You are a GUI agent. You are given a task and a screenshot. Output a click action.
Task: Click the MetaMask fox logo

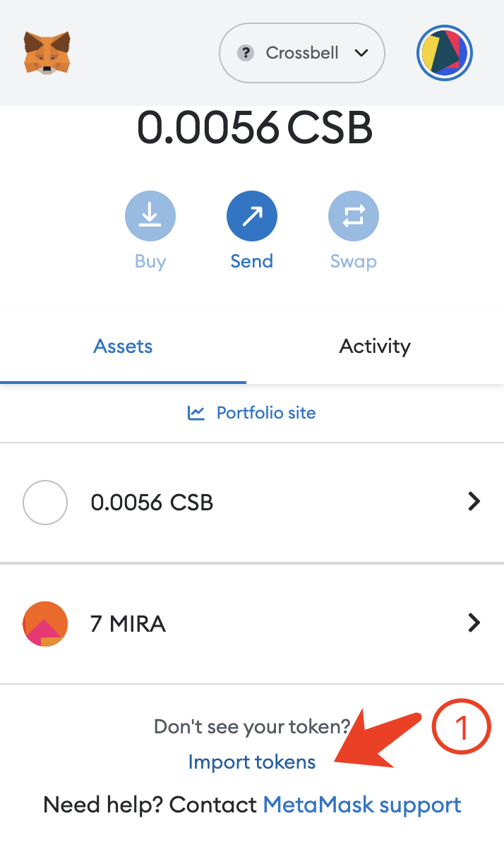(47, 53)
